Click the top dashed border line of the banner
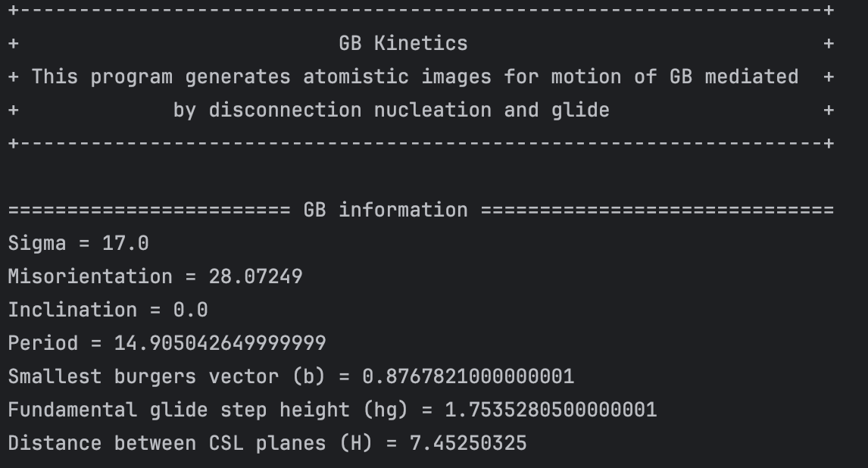868x468 pixels. pos(420,11)
